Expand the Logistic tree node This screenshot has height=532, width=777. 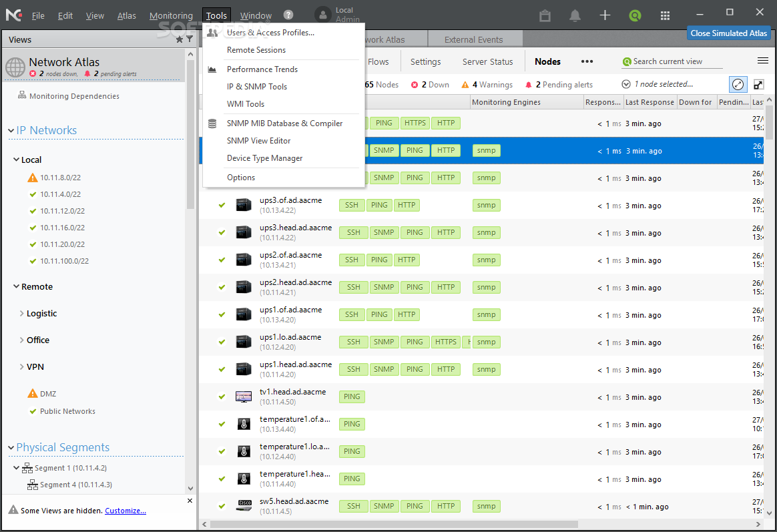[22, 313]
